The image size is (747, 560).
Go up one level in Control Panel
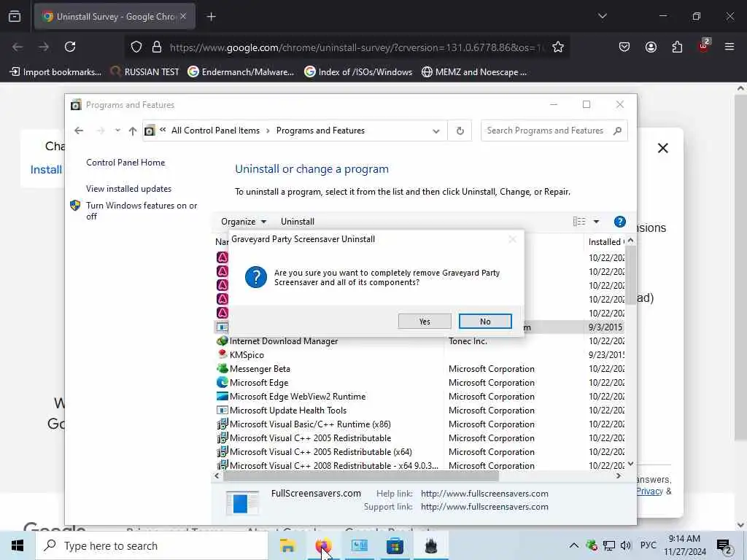point(133,131)
